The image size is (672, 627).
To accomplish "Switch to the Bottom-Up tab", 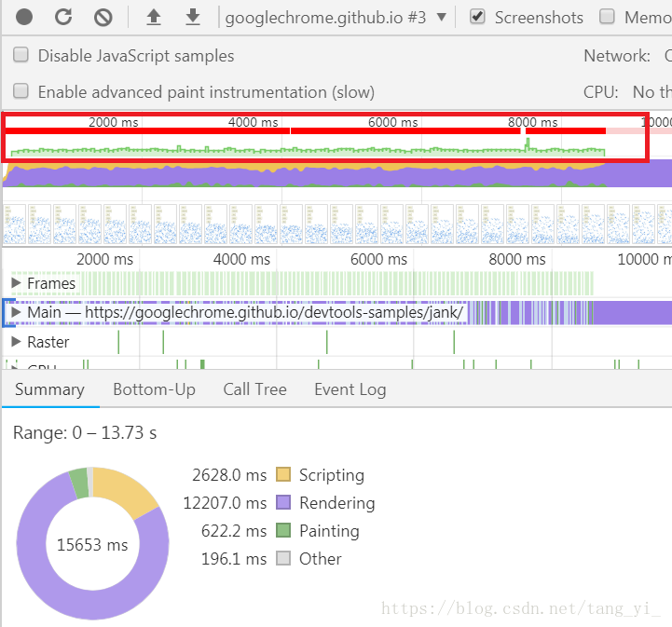I will coord(155,389).
